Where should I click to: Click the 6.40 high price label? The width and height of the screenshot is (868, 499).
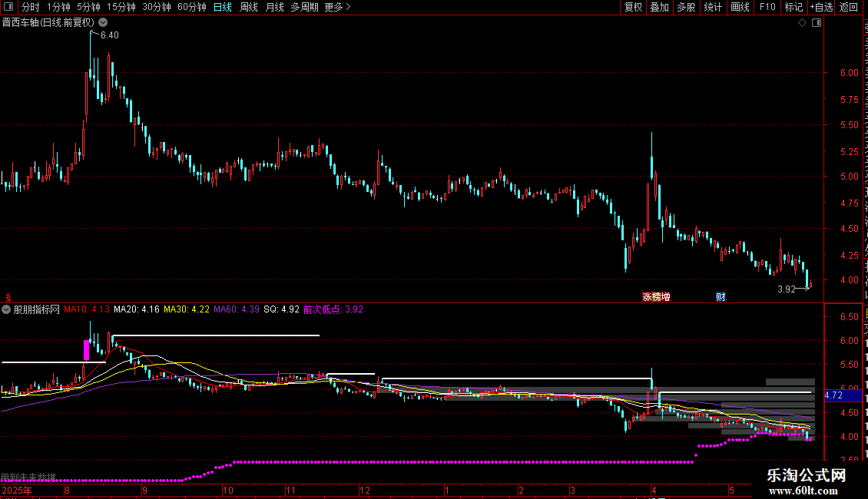click(x=110, y=35)
